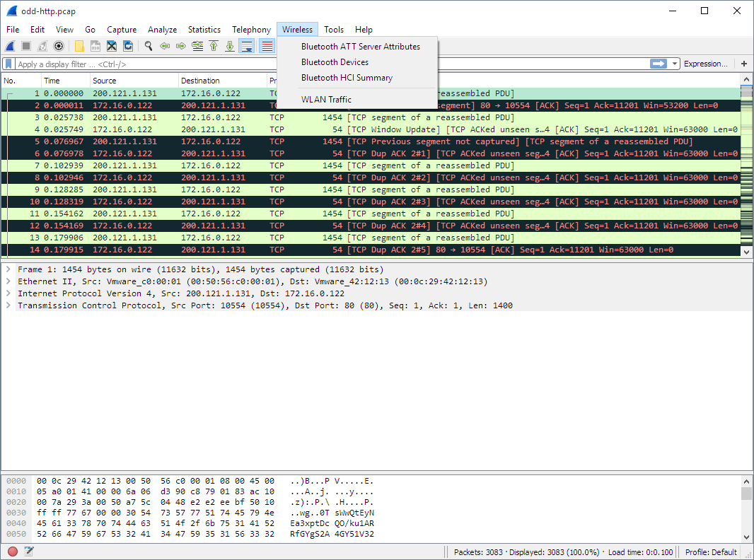Open the saved filter bookmarks dropdown

[x=8, y=63]
